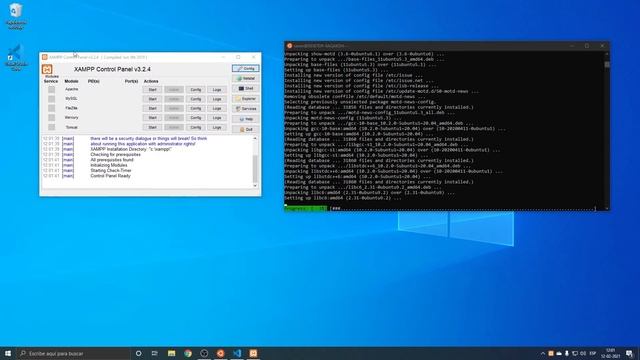Open Services from XAMPP side panel
This screenshot has height=360, width=640.
[x=245, y=109]
